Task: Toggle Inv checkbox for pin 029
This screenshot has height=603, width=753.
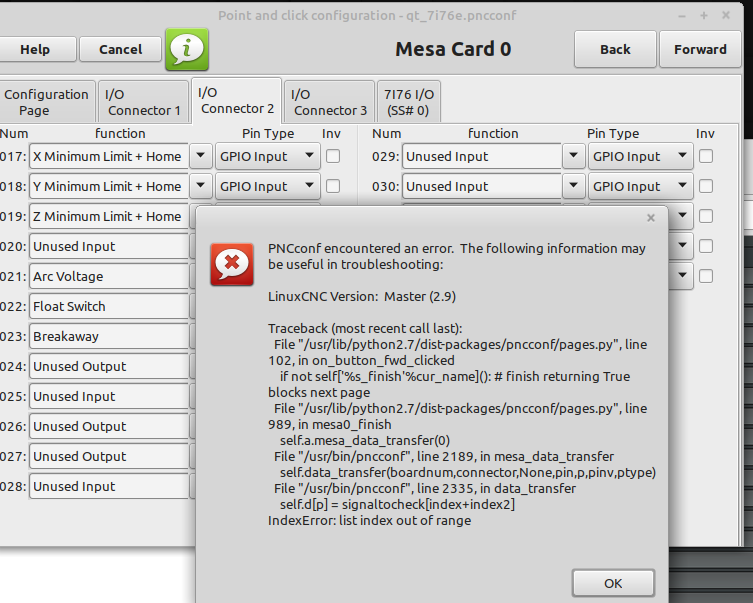Action: [x=706, y=156]
